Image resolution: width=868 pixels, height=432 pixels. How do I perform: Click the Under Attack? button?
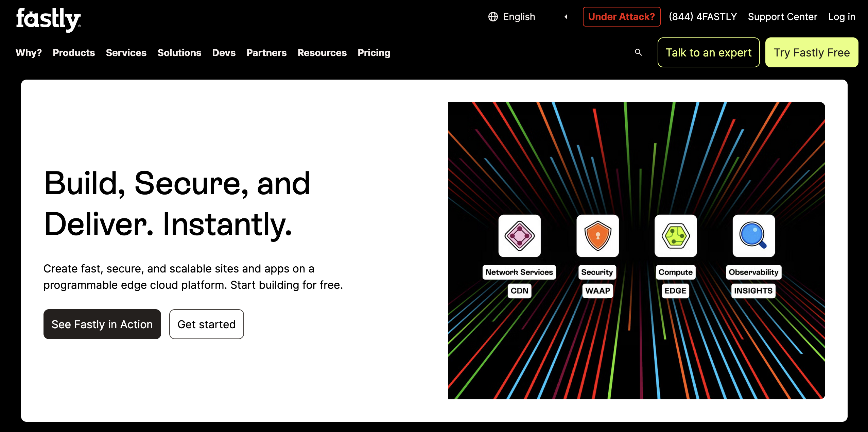point(622,17)
